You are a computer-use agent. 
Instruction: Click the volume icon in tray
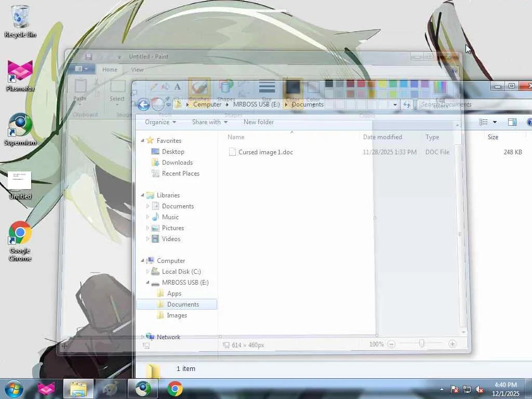pyautogui.click(x=480, y=390)
